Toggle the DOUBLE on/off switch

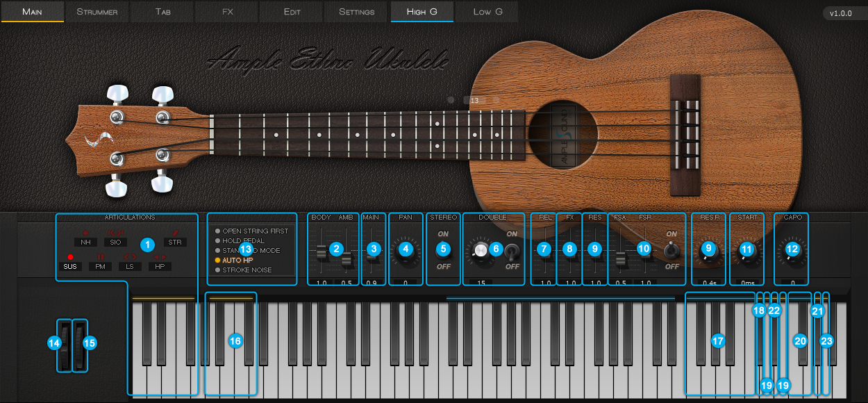point(512,251)
